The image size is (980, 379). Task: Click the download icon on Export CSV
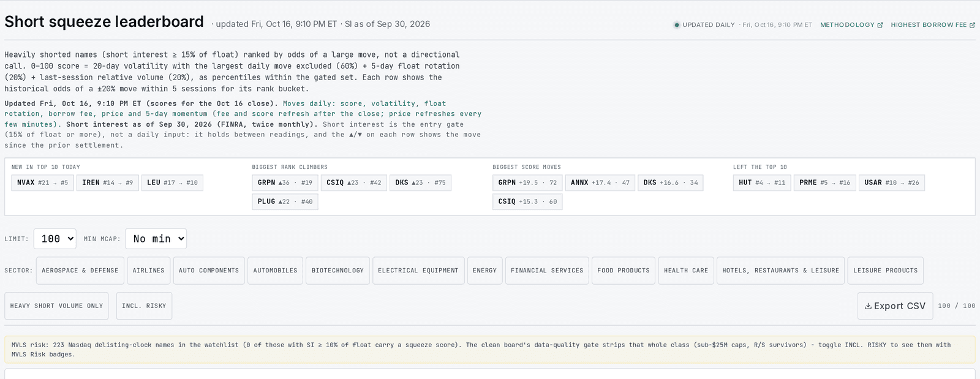click(868, 306)
